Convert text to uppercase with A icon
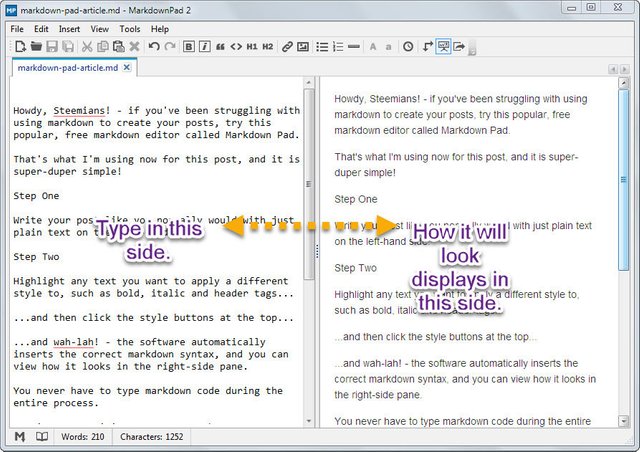Screen dimensions: 640x452 tap(373, 47)
